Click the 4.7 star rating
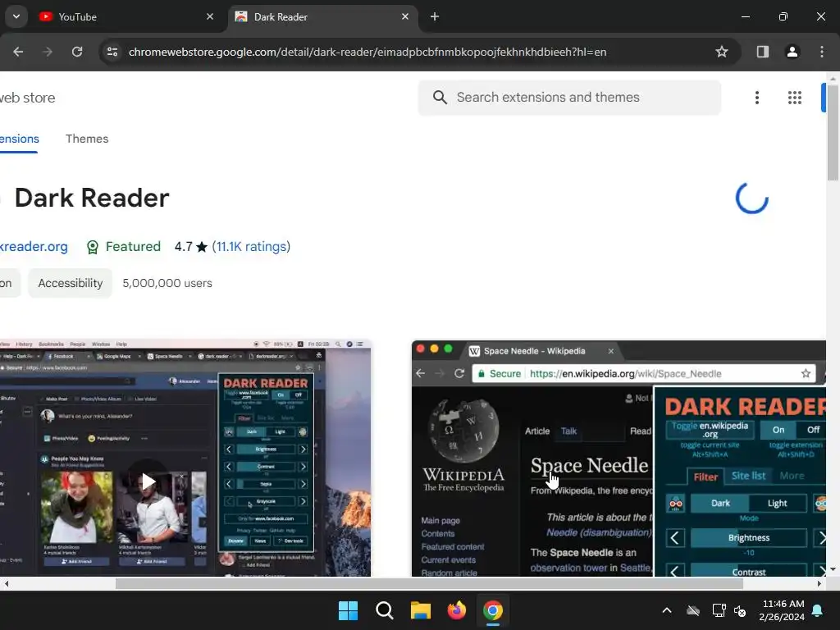The image size is (840, 630). coord(190,246)
